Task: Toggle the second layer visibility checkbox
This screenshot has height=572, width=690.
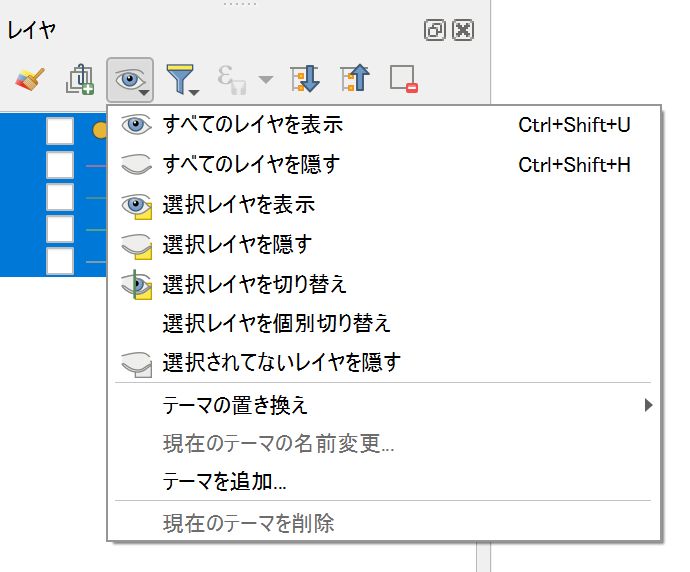Action: click(60, 165)
